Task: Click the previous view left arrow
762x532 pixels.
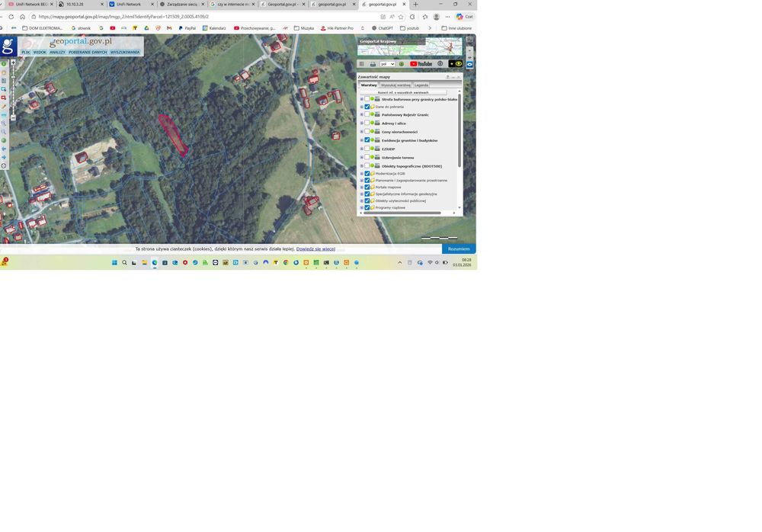Action: coord(3,149)
